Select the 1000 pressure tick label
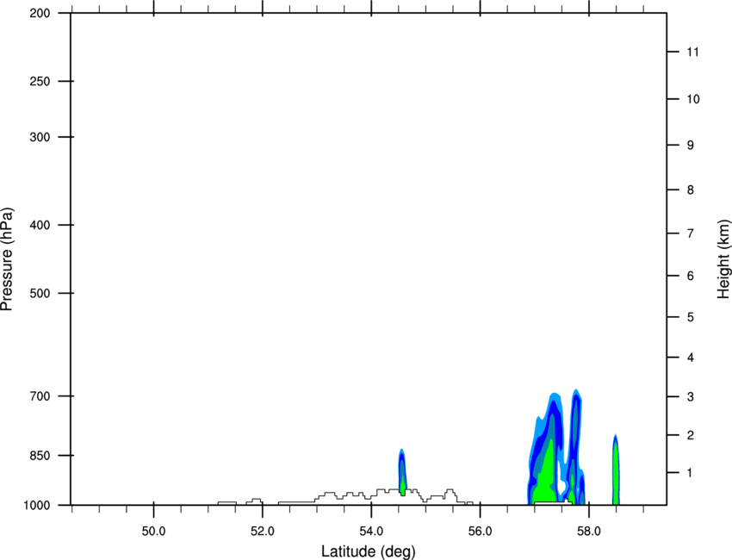 pos(37,506)
